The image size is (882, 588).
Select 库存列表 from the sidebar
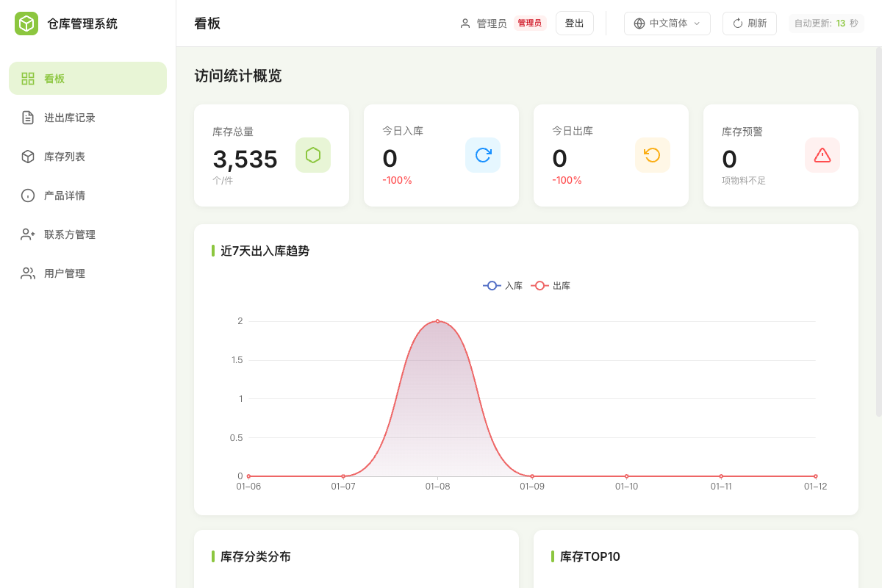click(88, 157)
